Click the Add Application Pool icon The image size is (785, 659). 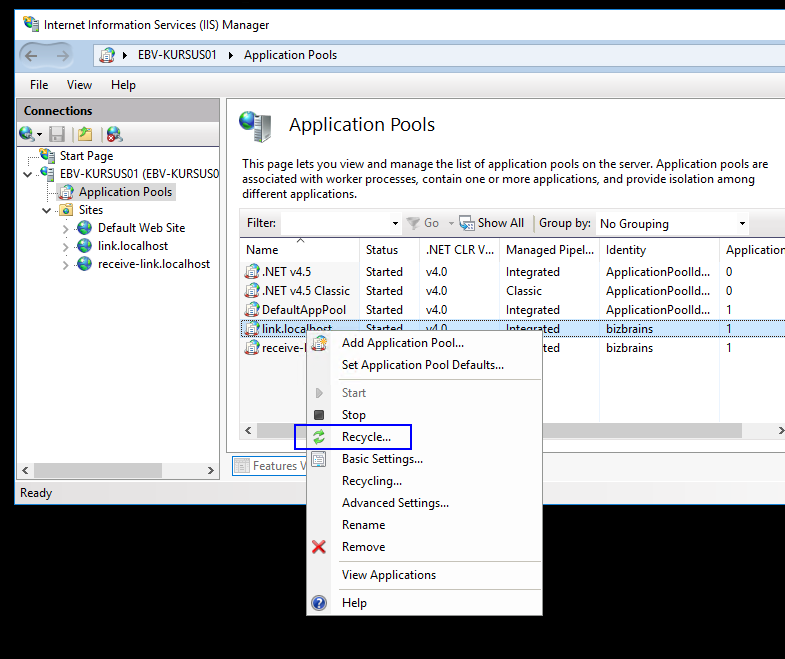point(319,343)
